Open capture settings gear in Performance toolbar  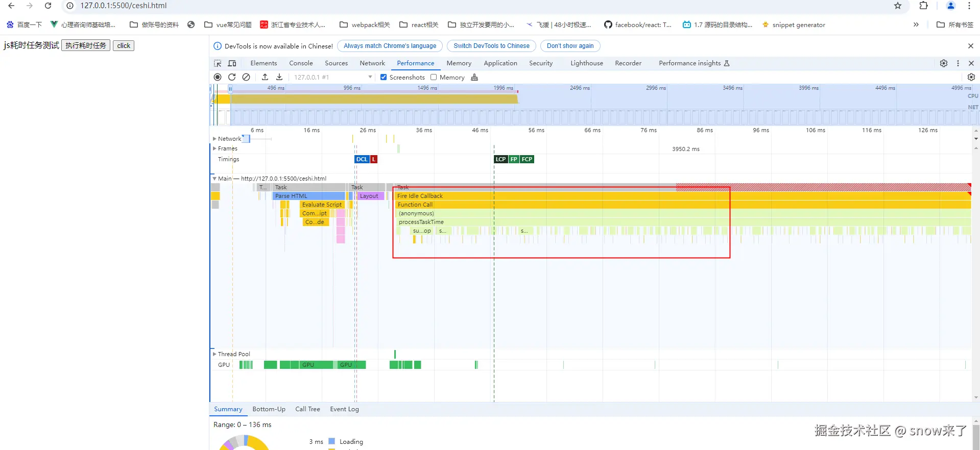click(971, 77)
